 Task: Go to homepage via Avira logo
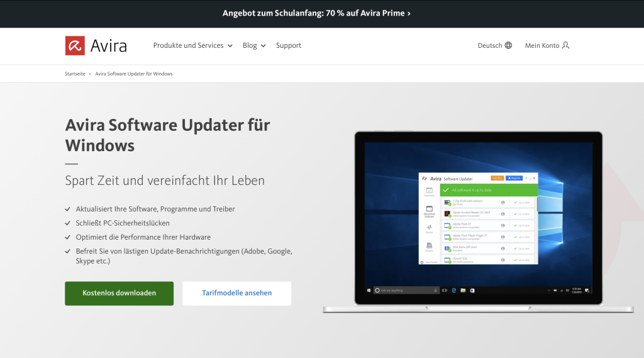(96, 46)
